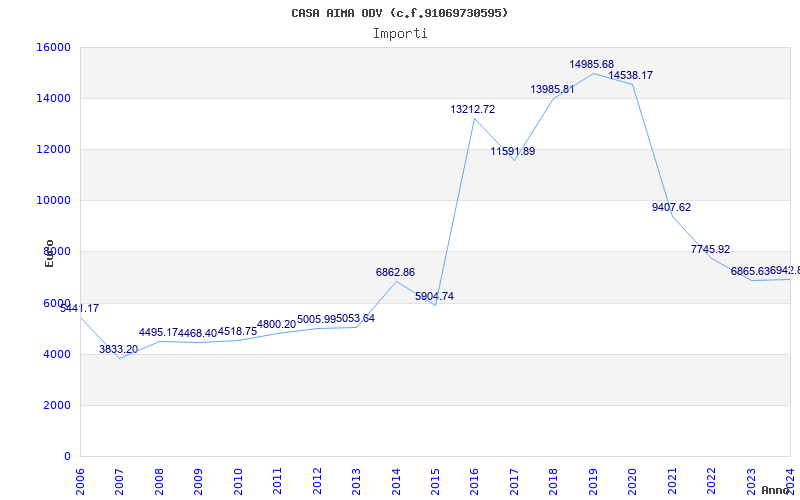Viewport: 800px width, 500px height.
Task: Select the 14000 y-axis tick label
Action: click(53, 98)
